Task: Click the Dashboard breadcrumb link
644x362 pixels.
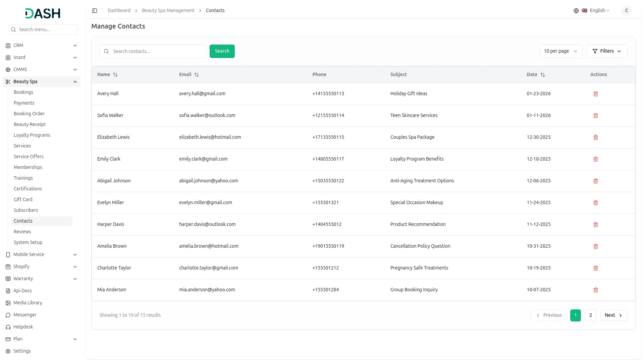Action: tap(119, 11)
